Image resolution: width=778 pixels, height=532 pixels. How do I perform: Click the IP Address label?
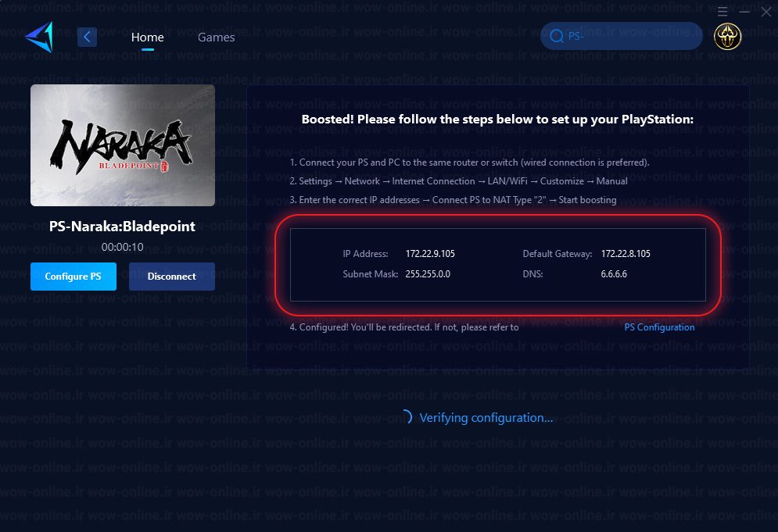coord(365,254)
